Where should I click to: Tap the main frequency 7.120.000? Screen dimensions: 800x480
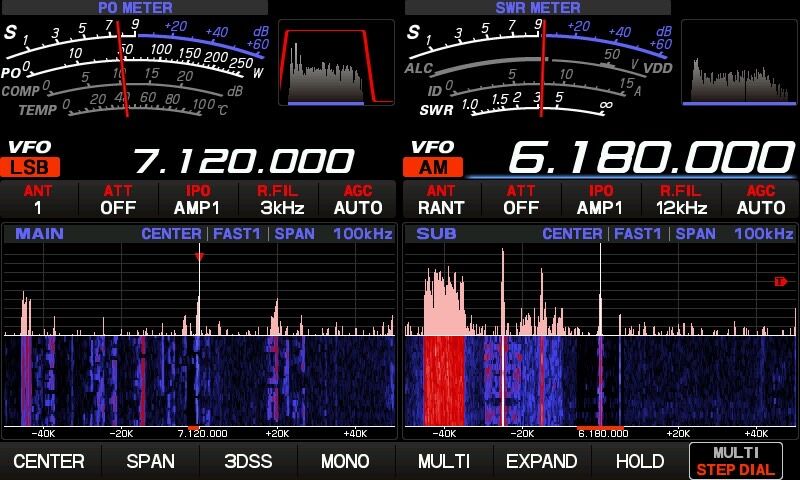point(244,161)
